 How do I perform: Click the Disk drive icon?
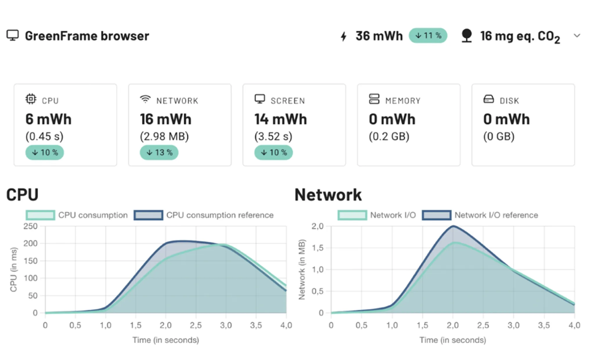pyautogui.click(x=488, y=99)
